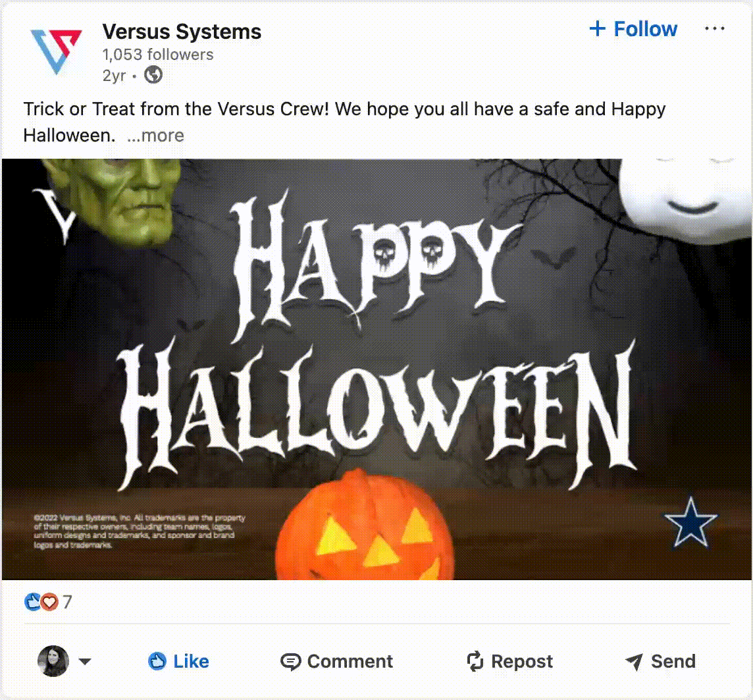Screen dimensions: 753x700
Task: Expand post text with …more
Action: [155, 136]
